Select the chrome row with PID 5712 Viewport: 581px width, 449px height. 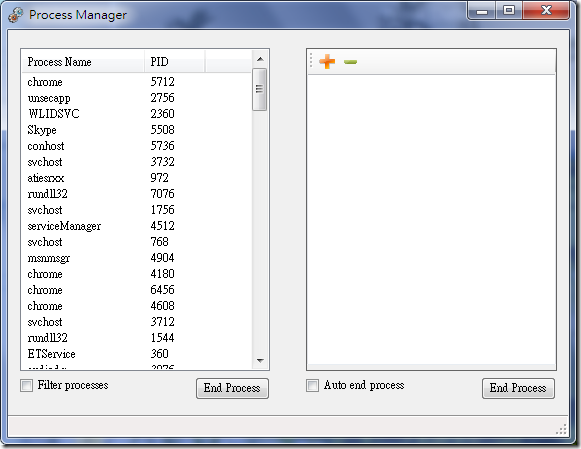coord(137,82)
